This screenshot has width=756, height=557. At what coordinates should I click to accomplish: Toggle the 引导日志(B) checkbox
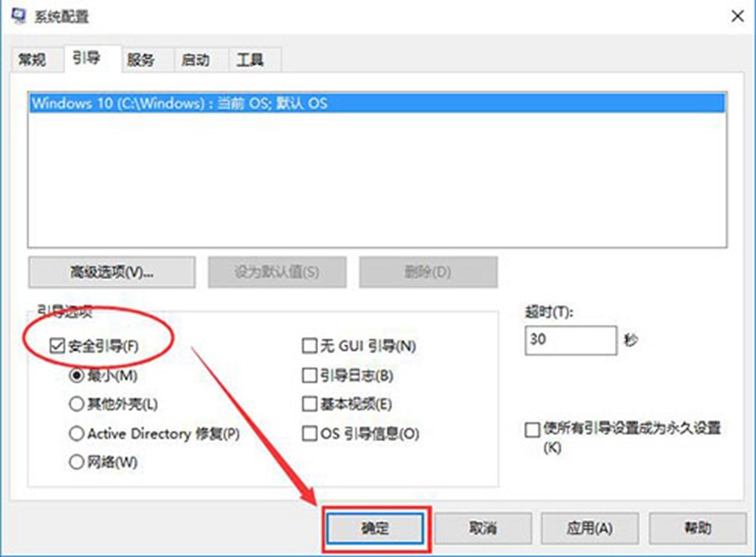(x=309, y=375)
